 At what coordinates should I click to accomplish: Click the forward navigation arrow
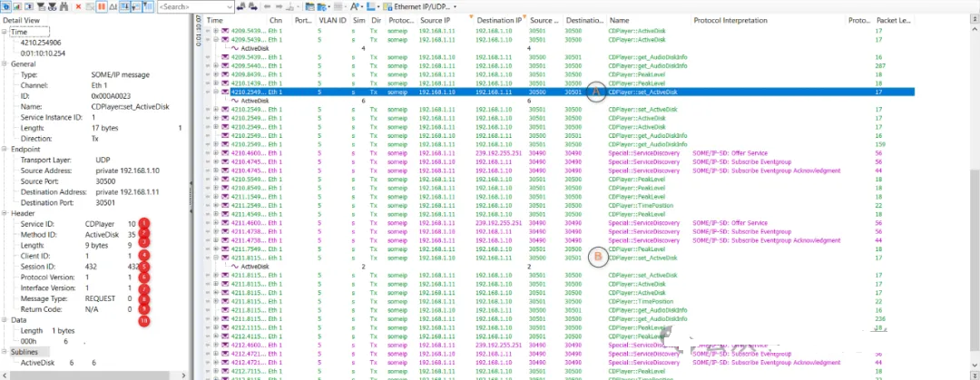point(279,6)
